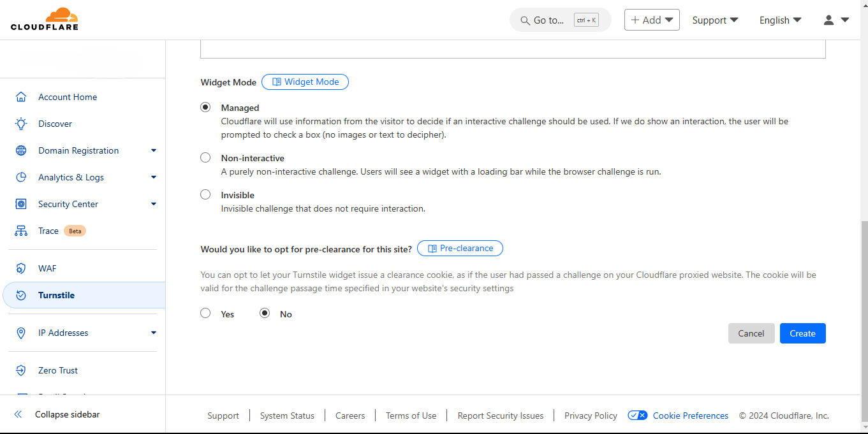868x434 pixels.
Task: Click the Cloudflare logo
Action: [x=45, y=19]
